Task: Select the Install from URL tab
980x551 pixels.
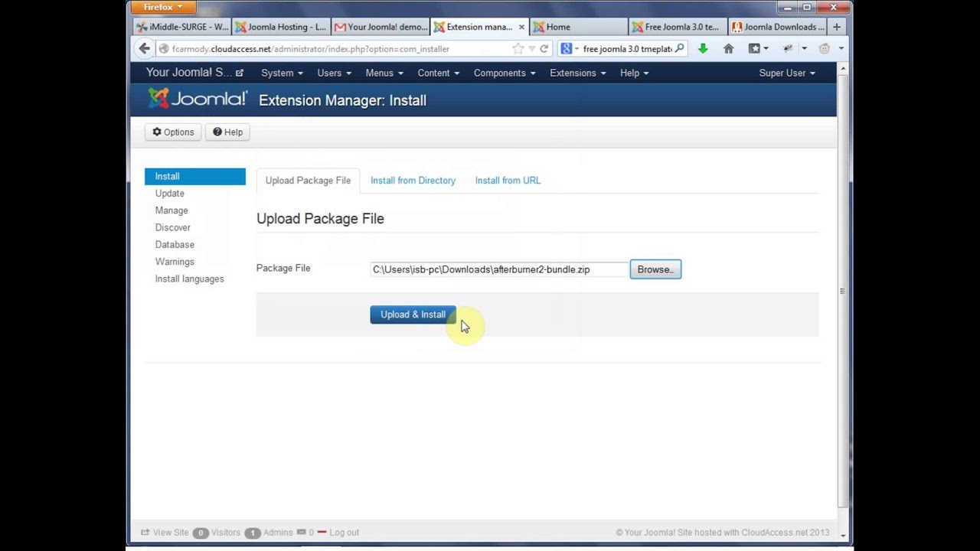Action: pos(508,181)
